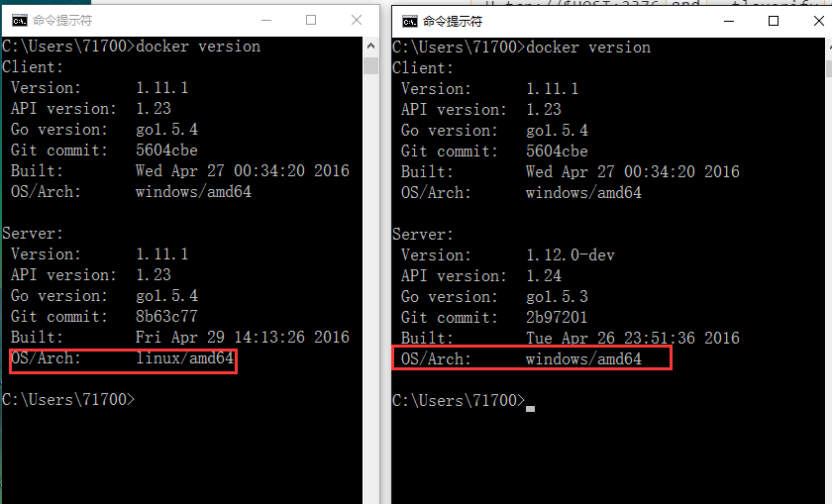Click the 'Client:' header in the right window
The image size is (832, 504).
(x=423, y=68)
